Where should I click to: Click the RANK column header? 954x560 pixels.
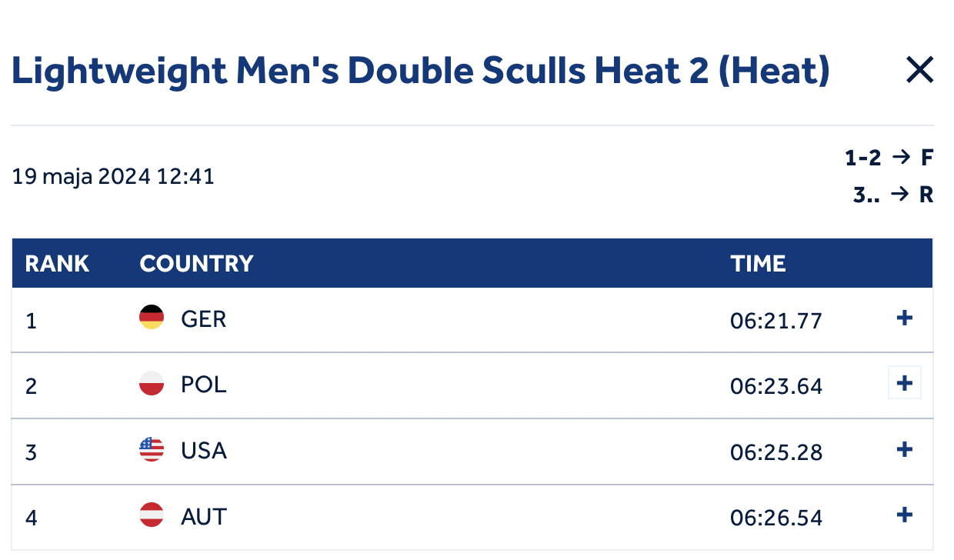point(57,264)
